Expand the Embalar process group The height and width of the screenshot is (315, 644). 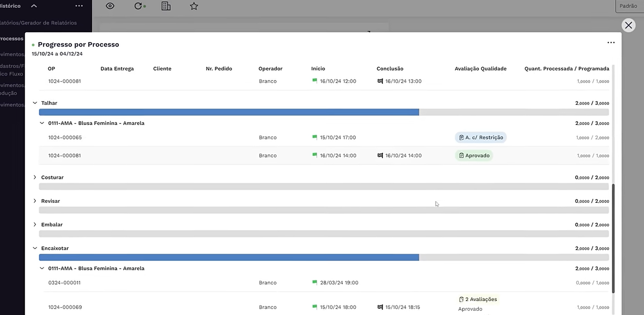coord(35,224)
